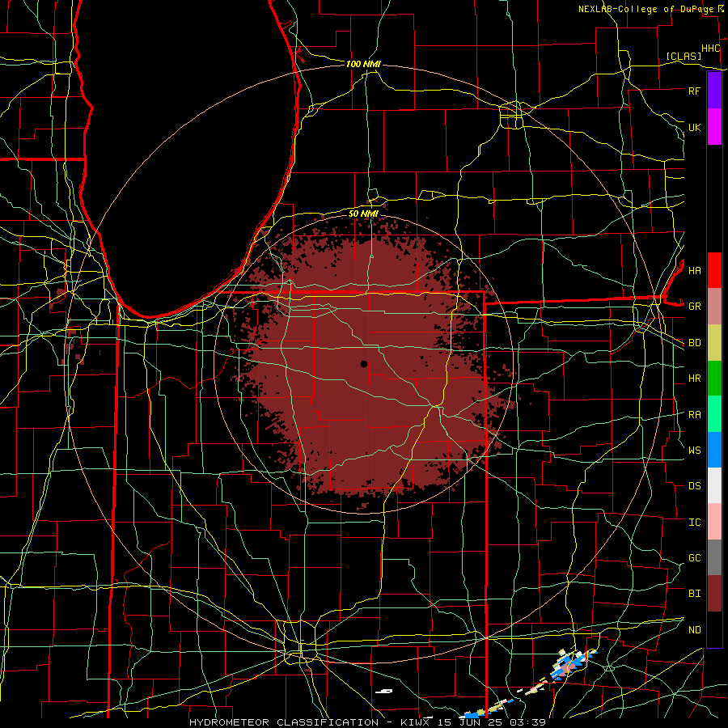Click the [CLAS] units label
Image resolution: width=728 pixels, height=728 pixels.
[x=684, y=56]
